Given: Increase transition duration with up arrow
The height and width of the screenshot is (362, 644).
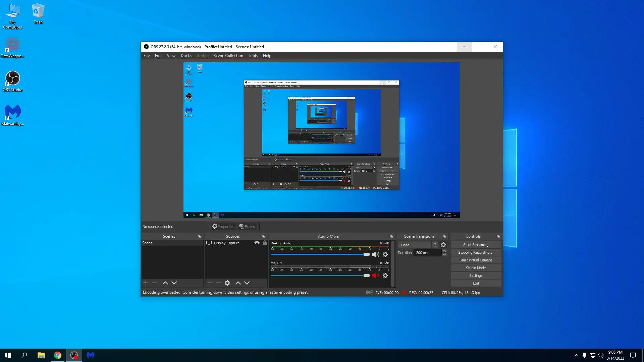Looking at the screenshot, I should coord(444,251).
